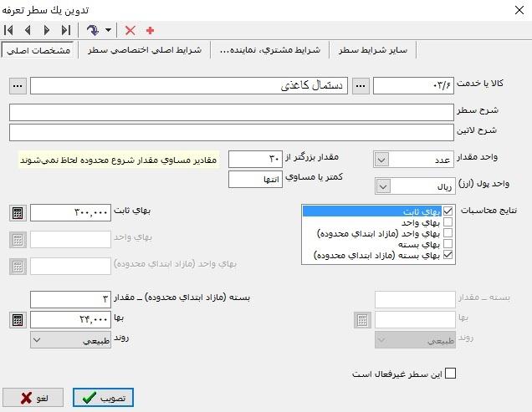Open calculator for بهای ثابت field
Image resolution: width=532 pixels, height=412 pixels.
pos(18,213)
